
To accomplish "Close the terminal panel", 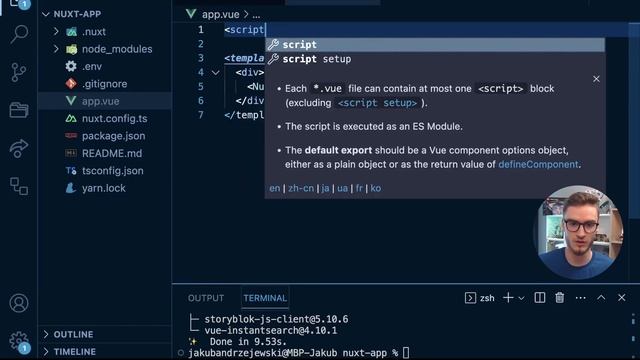I will point(622,298).
